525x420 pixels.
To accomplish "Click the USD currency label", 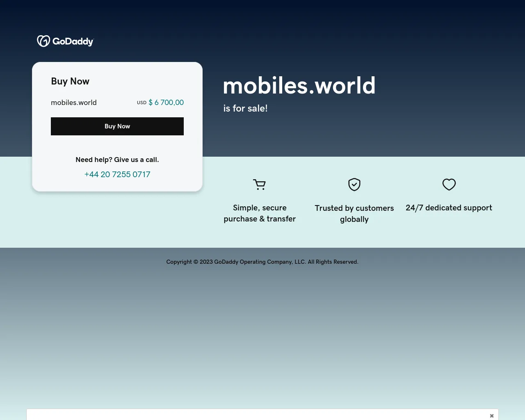I will click(x=142, y=103).
